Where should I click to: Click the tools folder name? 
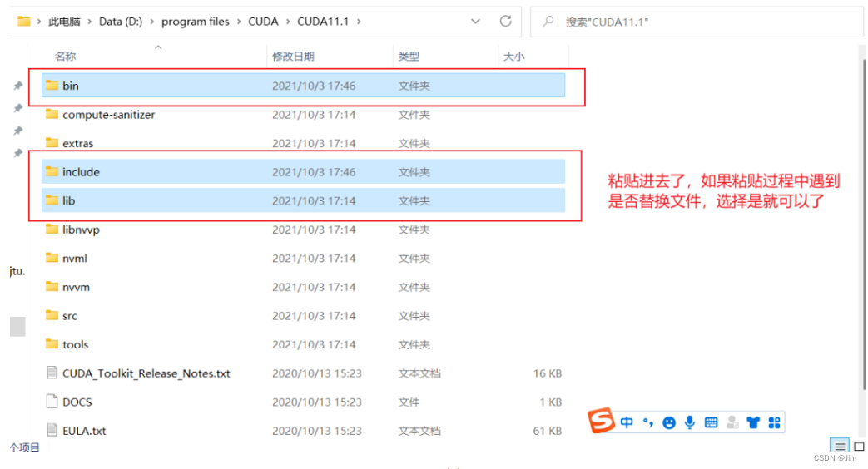click(x=75, y=344)
